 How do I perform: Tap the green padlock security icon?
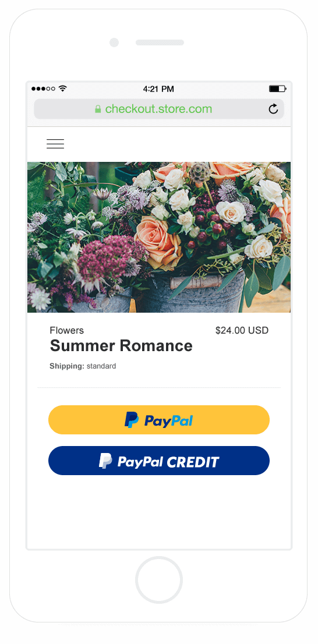point(98,109)
